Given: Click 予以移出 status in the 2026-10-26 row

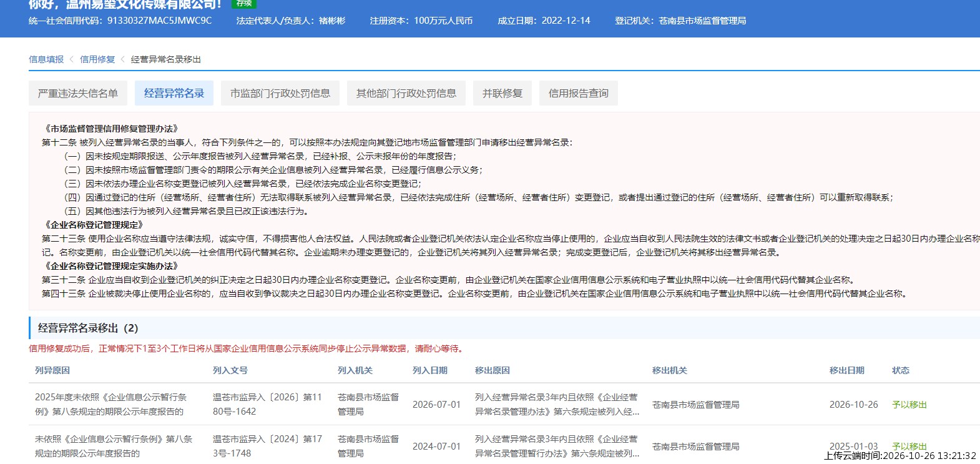Looking at the screenshot, I should tap(909, 405).
